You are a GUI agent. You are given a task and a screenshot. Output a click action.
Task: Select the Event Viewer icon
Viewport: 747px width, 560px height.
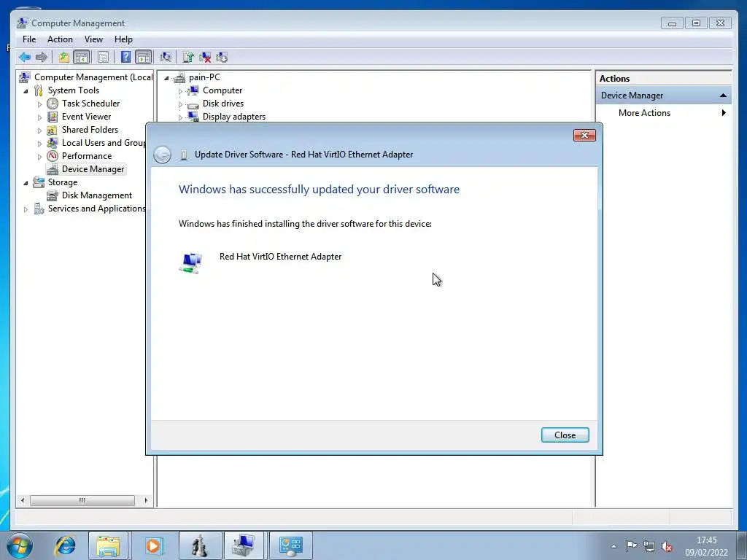[53, 117]
